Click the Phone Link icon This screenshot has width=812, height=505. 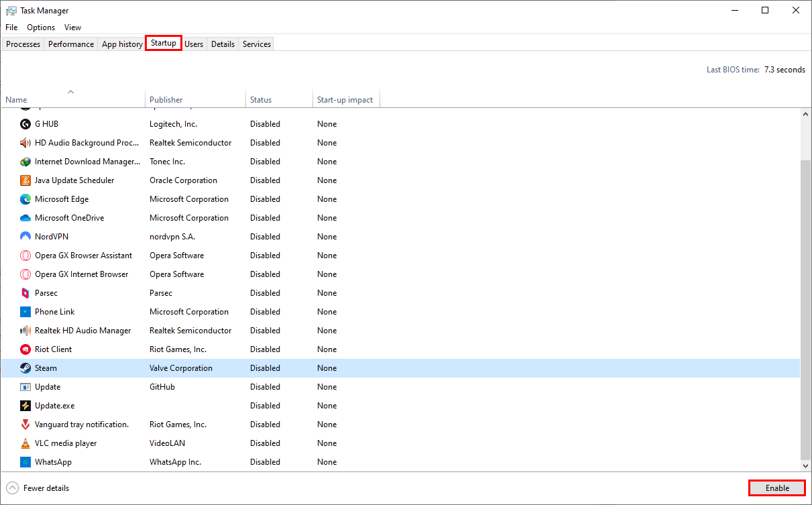[x=25, y=312]
